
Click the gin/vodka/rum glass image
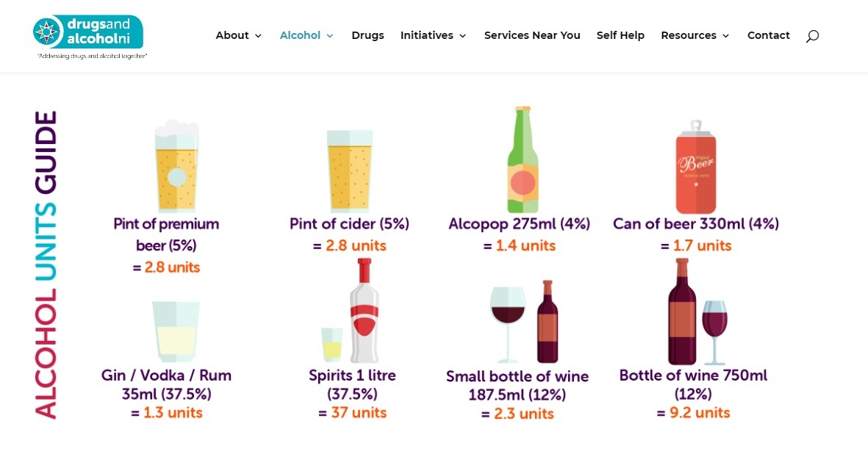pos(176,331)
